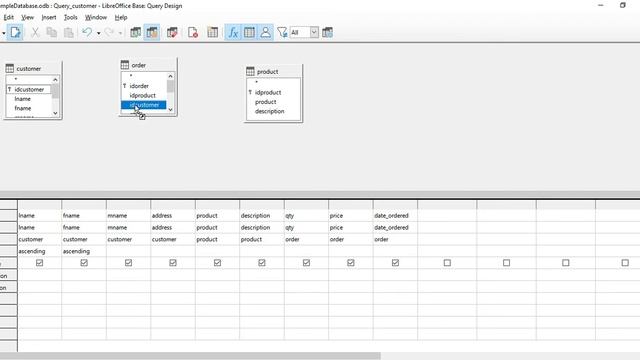
Task: Open the Tools menu
Action: pos(71,17)
